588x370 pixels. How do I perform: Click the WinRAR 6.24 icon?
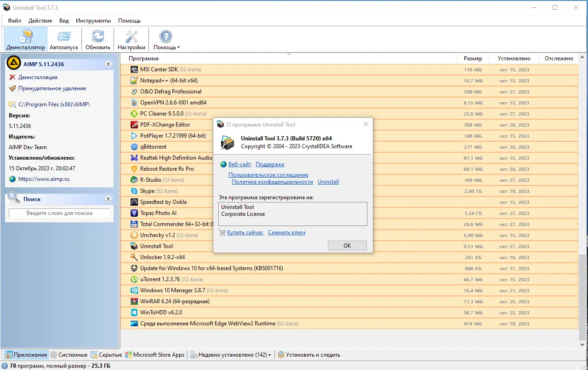pyautogui.click(x=134, y=301)
